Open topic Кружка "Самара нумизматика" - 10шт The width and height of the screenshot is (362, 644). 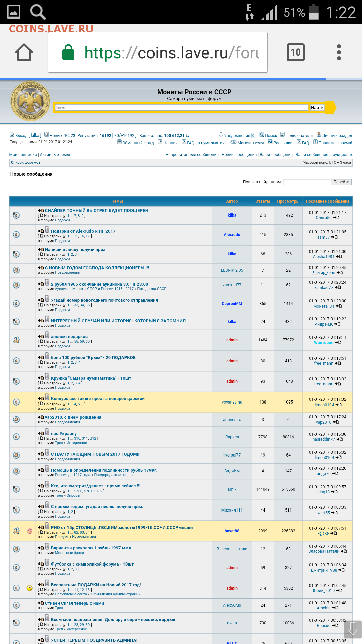tap(91, 378)
